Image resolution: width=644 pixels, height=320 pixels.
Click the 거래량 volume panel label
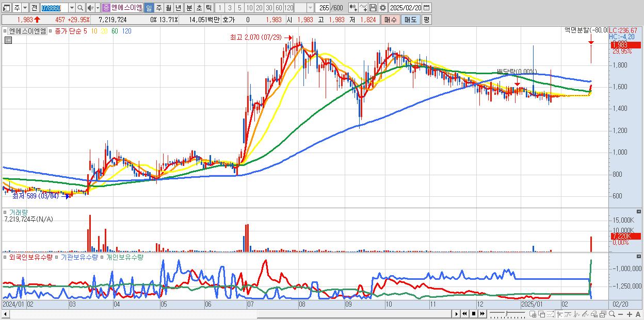(18, 212)
